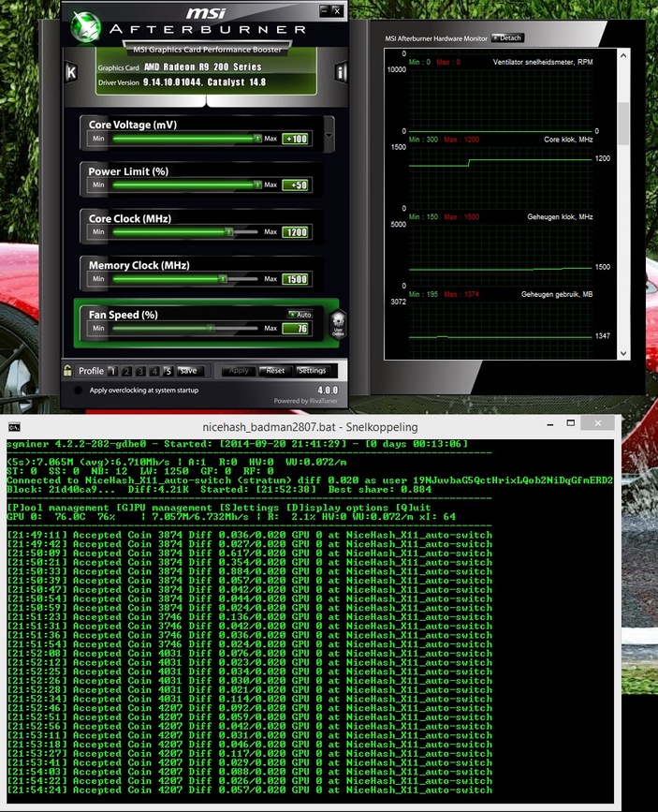The width and height of the screenshot is (658, 812).
Task: Click the nicehash_badman2807.bat title bar
Action: click(310, 427)
